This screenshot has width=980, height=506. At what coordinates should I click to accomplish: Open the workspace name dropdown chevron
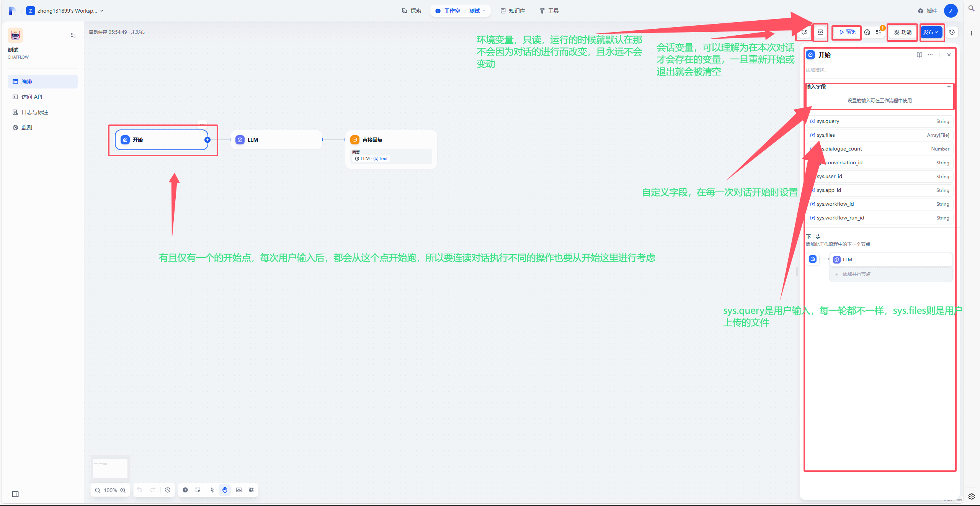coord(102,11)
